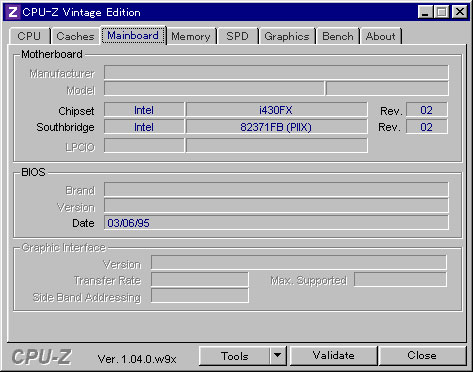Viewport: 473px width, 372px height.
Task: Click the southbridge Rev. 02 field
Action: click(427, 127)
